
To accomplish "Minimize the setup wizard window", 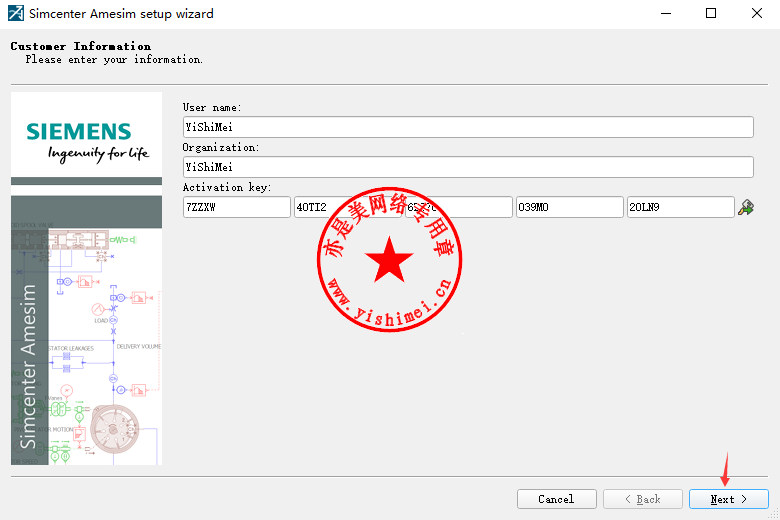I will (666, 13).
